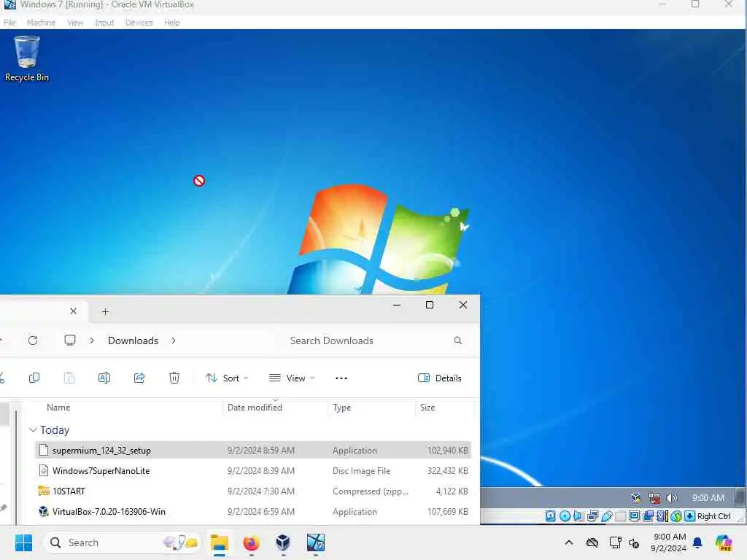Click the VirtualBox recording indicator

(x=648, y=516)
